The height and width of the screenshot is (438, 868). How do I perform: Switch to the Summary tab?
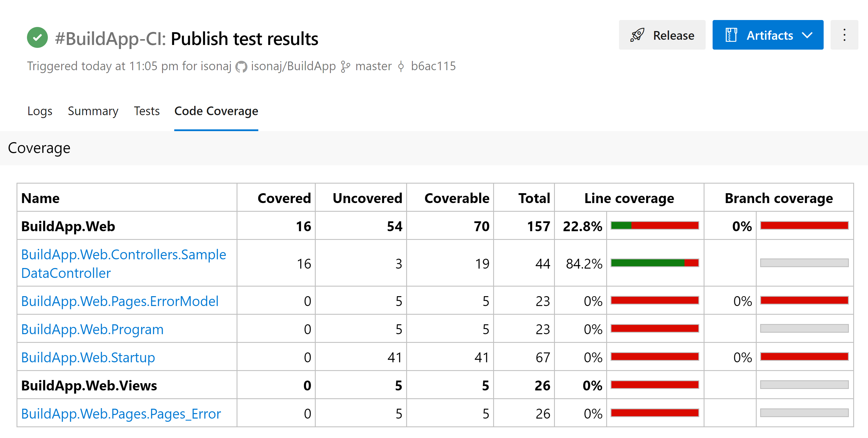click(x=93, y=111)
